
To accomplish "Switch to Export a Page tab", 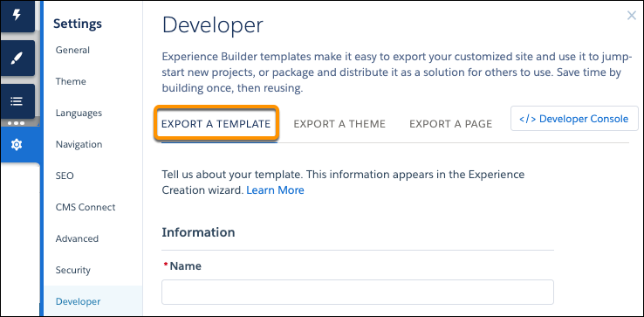I will click(450, 124).
